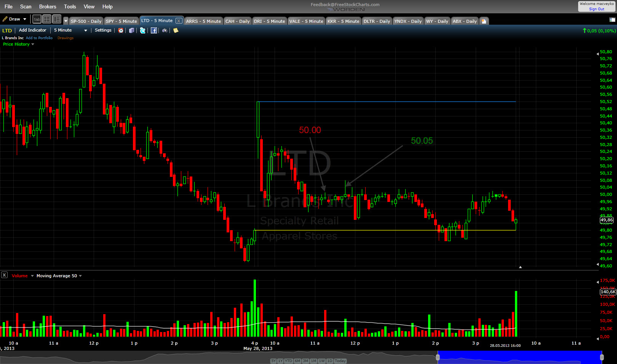The image size is (617, 364).
Task: Grab the right handle of range slider
Action: tap(602, 357)
